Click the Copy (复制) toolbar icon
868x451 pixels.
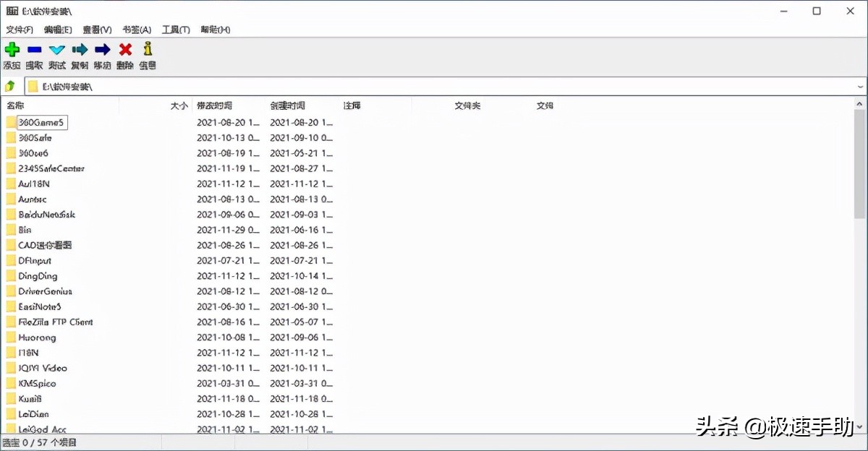point(80,49)
